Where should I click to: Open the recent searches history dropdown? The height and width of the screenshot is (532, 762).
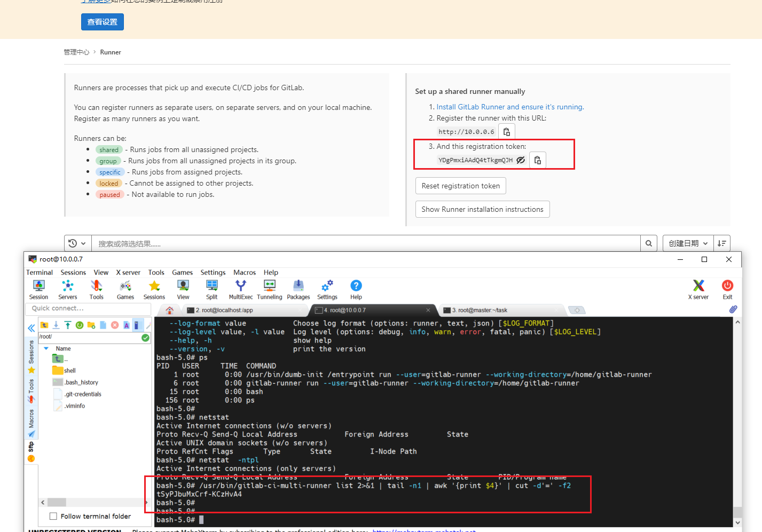tap(78, 243)
